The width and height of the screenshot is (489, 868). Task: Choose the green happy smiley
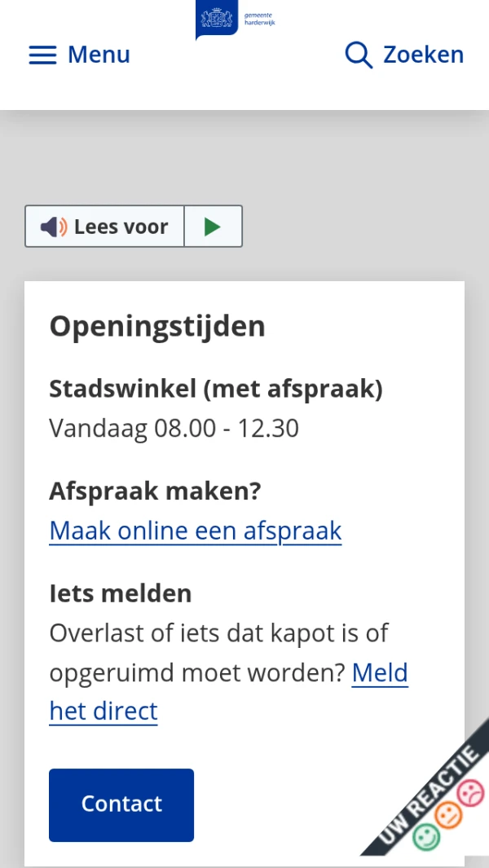pyautogui.click(x=425, y=835)
